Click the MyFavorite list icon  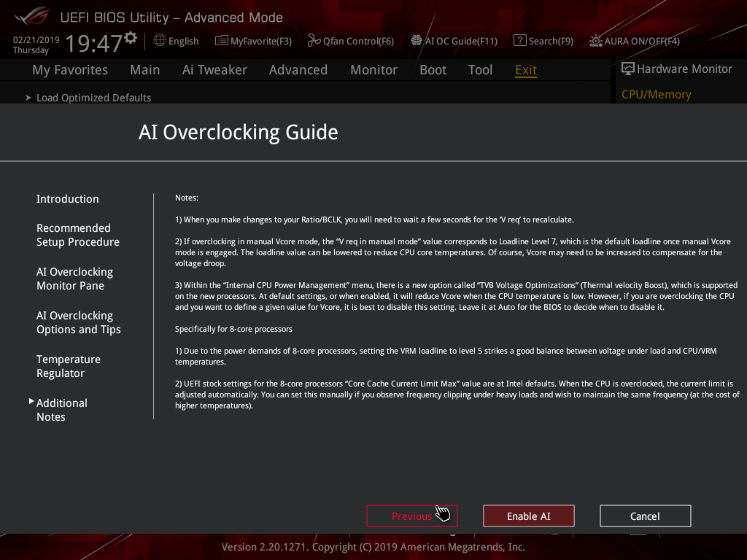coord(222,41)
